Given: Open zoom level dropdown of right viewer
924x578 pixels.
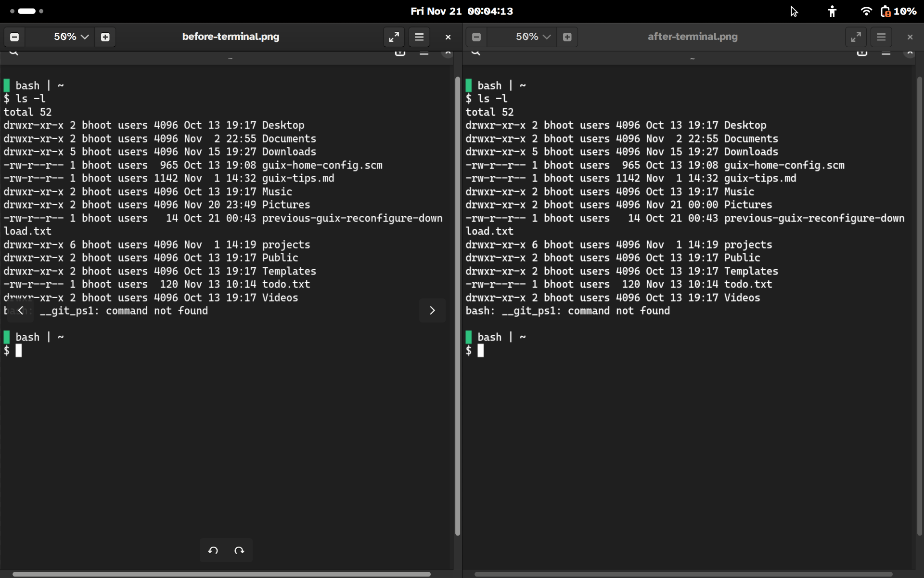Looking at the screenshot, I should pos(533,37).
